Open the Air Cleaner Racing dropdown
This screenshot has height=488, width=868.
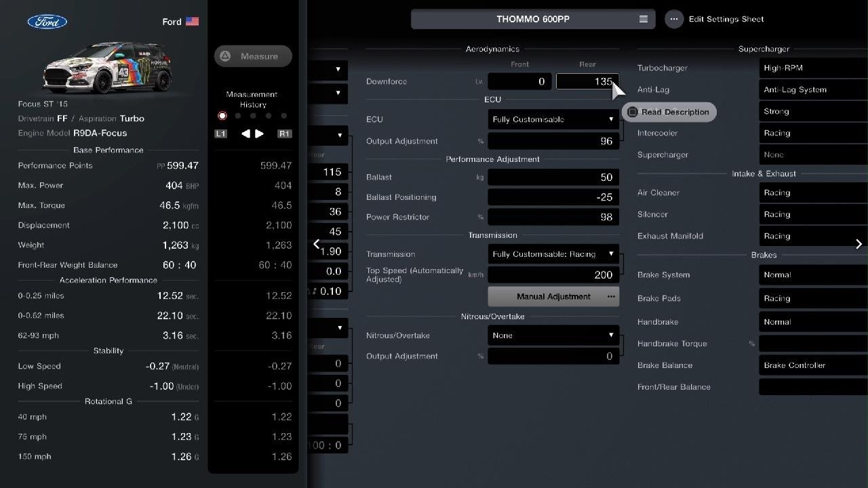pyautogui.click(x=813, y=192)
